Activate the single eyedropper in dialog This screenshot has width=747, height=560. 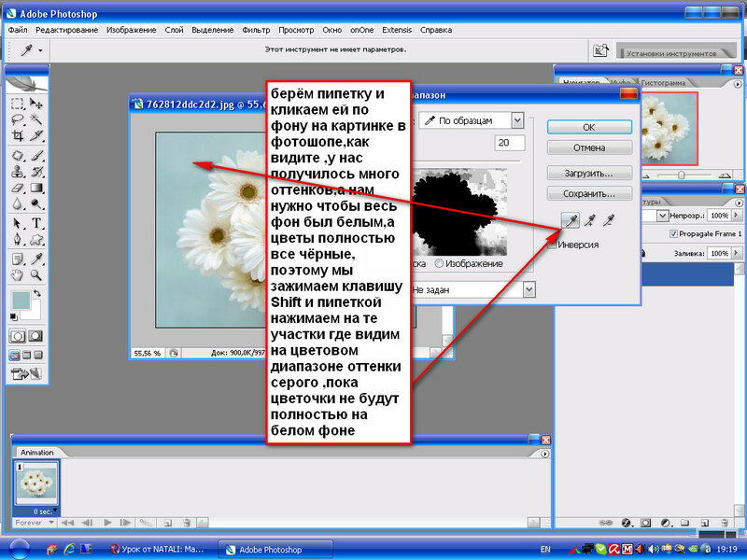(x=571, y=220)
